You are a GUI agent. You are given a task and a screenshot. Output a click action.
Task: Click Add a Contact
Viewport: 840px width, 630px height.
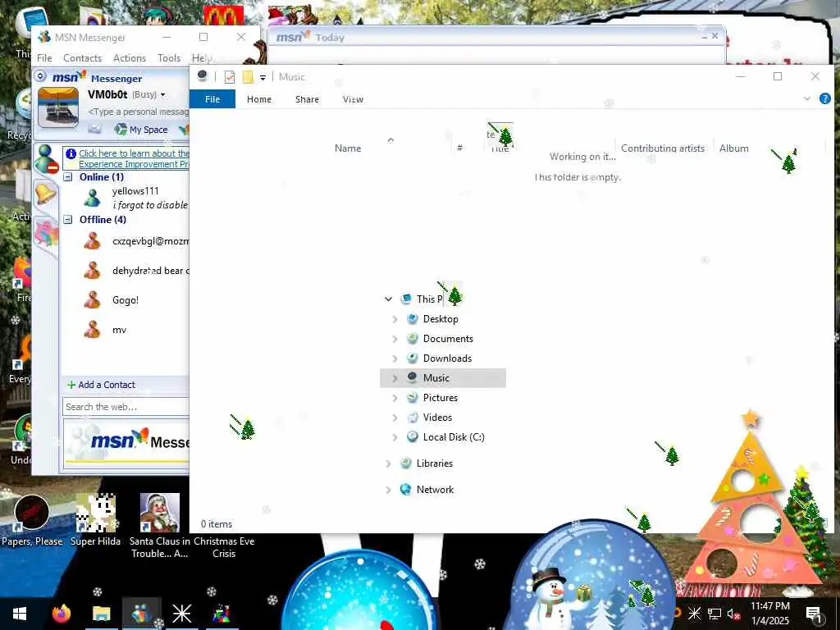pos(101,385)
